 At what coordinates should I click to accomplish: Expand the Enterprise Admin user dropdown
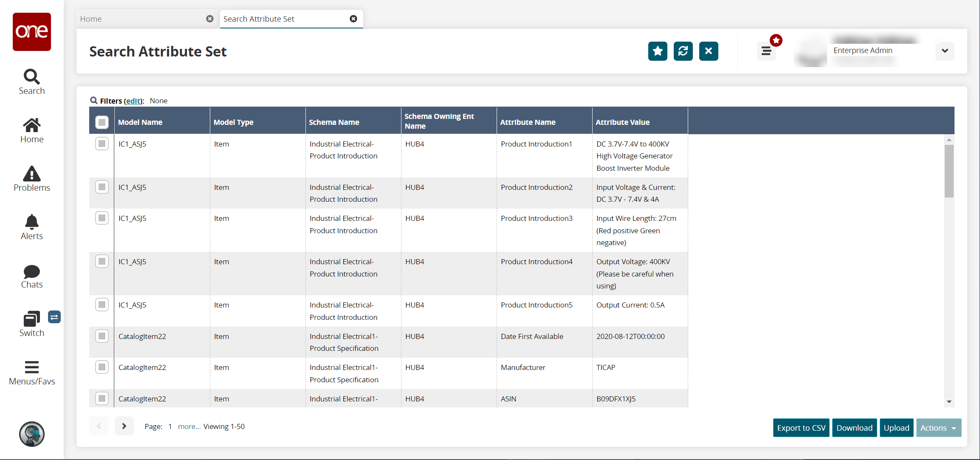[x=944, y=51]
